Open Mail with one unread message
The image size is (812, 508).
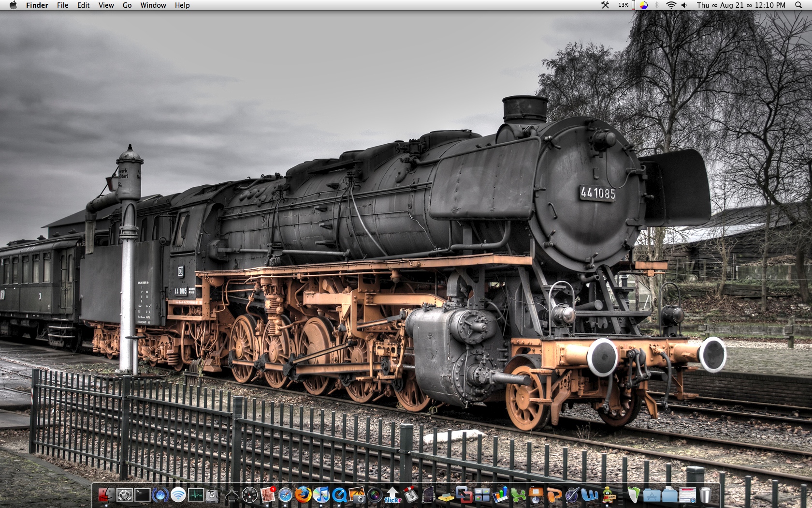tap(267, 495)
